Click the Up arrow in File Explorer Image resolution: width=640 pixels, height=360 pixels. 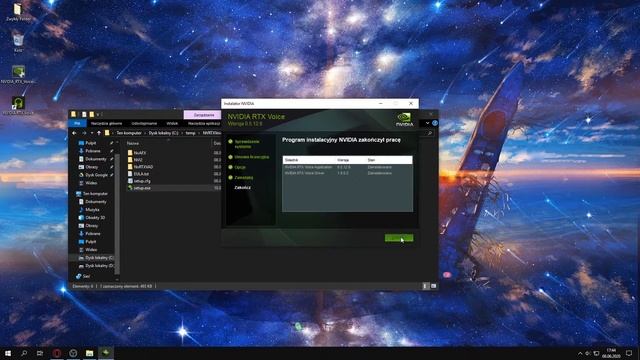tap(99, 133)
